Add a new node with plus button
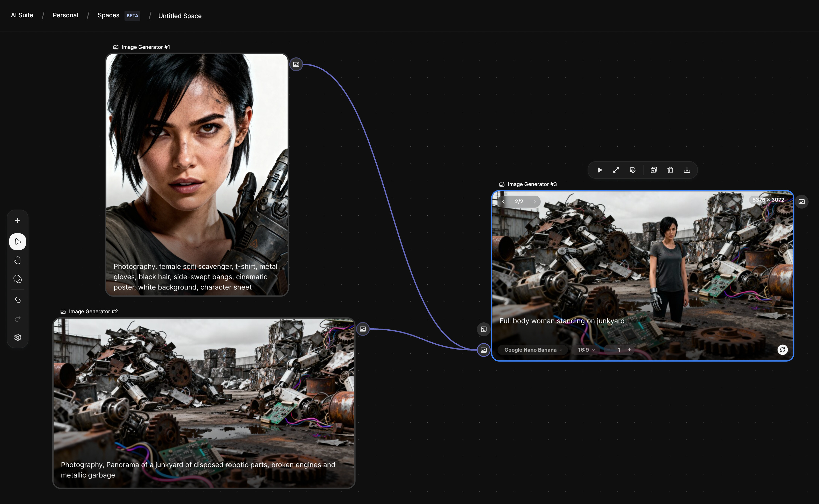 pyautogui.click(x=18, y=220)
